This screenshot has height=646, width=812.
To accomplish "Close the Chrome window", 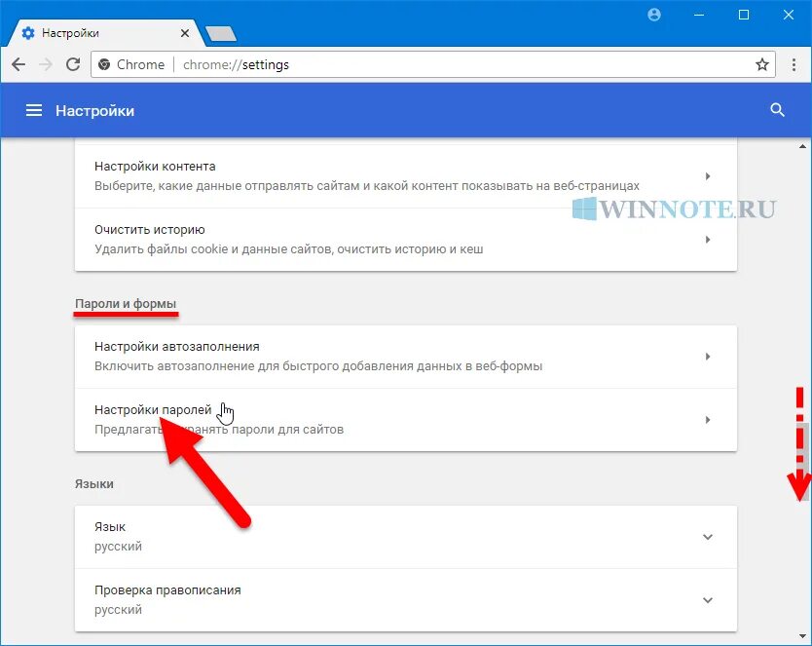I will 789,15.
